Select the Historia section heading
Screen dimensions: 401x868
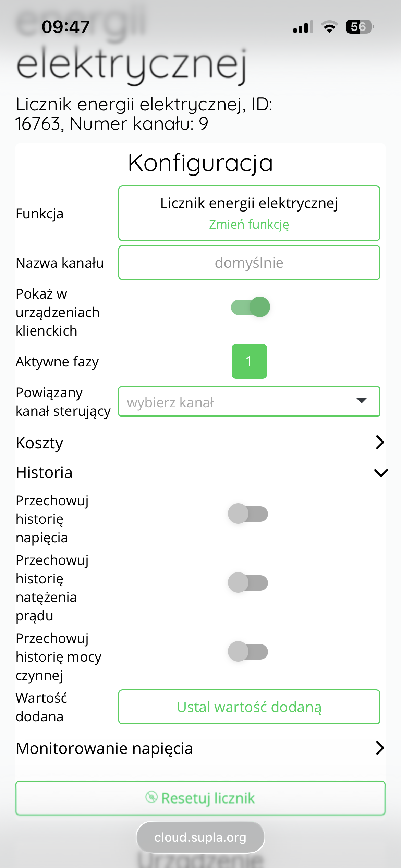[44, 472]
